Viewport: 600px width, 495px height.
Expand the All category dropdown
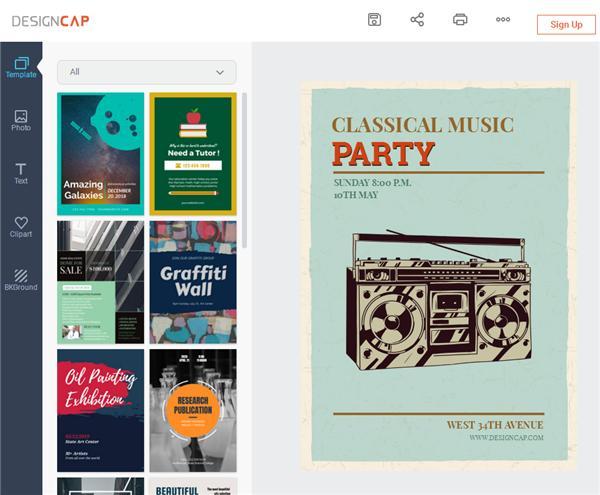147,72
